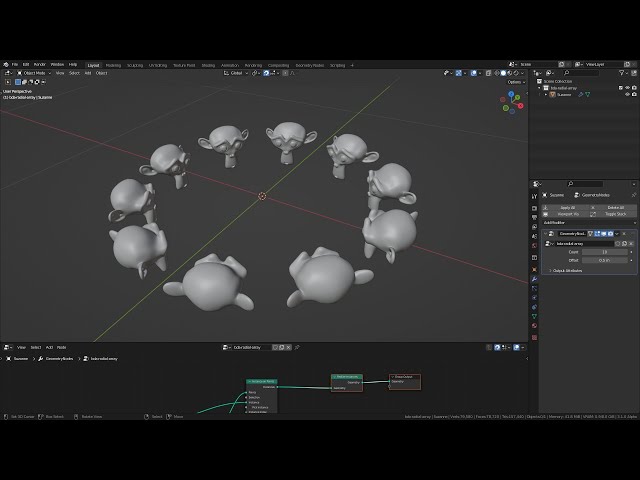Open the viewport Select menu
The width and height of the screenshot is (640, 480).
[x=74, y=73]
